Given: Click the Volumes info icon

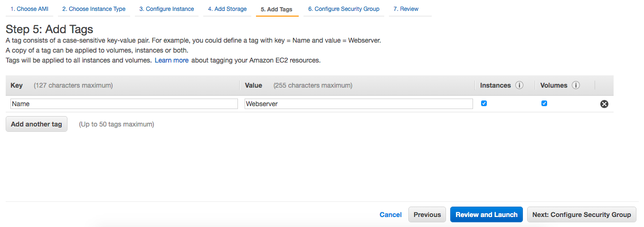Looking at the screenshot, I should pos(576,86).
